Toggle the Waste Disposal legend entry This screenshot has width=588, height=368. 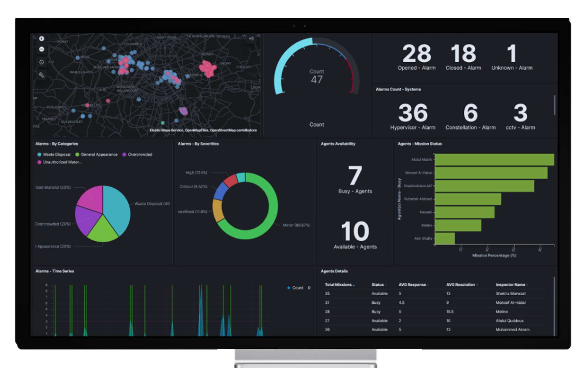(57, 155)
